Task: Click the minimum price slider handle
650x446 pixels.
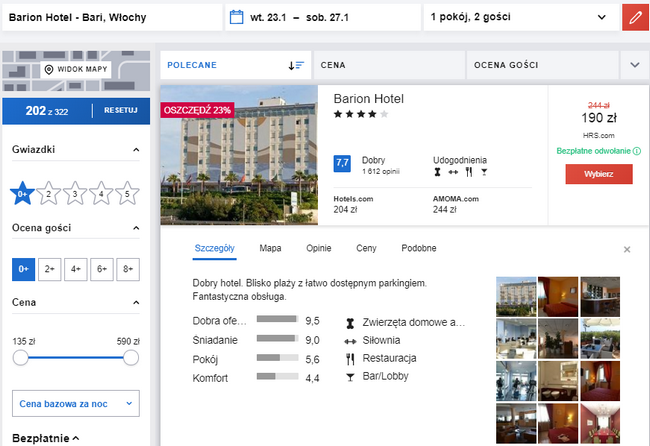Action: coord(20,358)
